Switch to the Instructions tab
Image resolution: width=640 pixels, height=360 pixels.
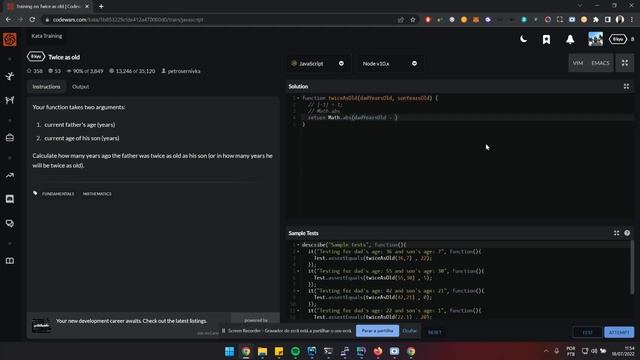(x=46, y=87)
